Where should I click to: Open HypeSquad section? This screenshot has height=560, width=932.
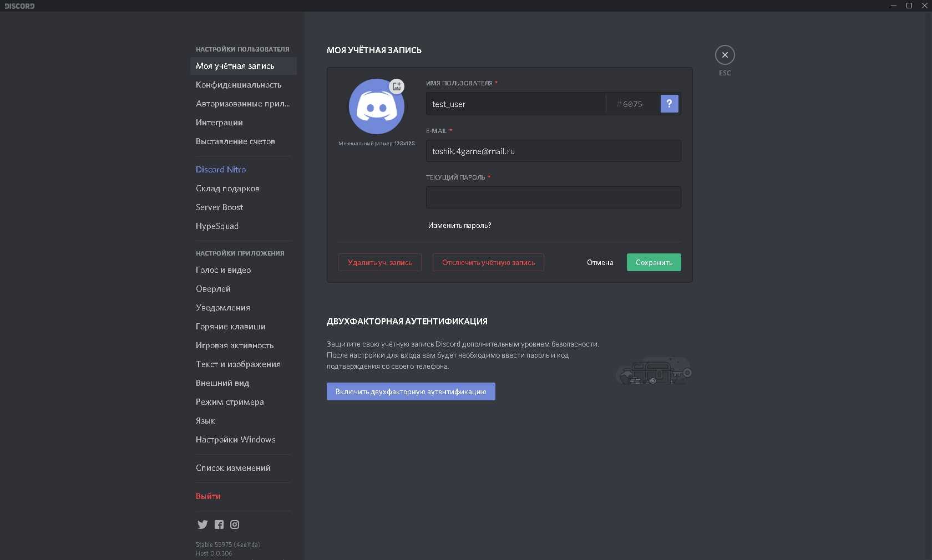pos(244,226)
